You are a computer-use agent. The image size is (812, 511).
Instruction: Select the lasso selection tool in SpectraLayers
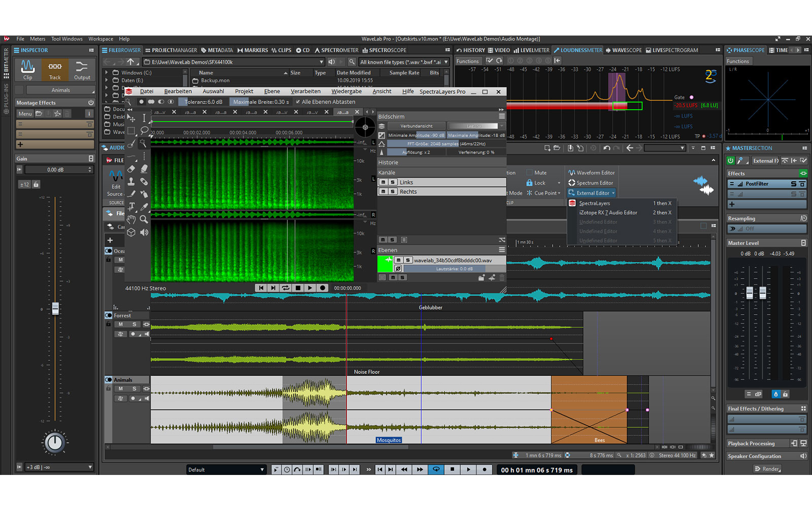tap(144, 131)
